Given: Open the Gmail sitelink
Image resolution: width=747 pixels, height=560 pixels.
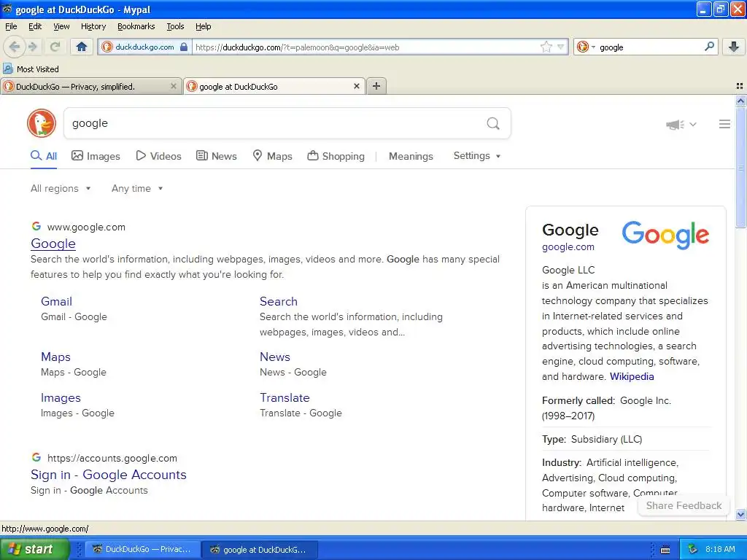Looking at the screenshot, I should [56, 301].
